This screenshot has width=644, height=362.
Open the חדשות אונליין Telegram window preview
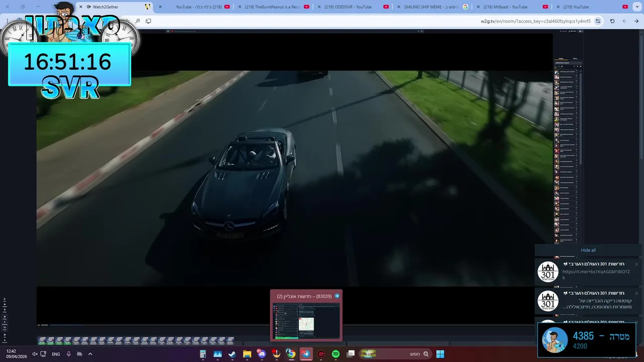pyautogui.click(x=306, y=316)
